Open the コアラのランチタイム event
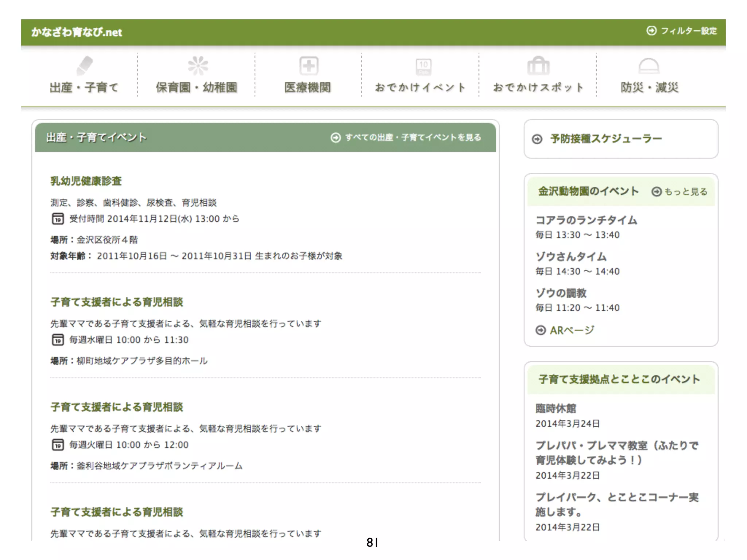Image resolution: width=747 pixels, height=560 pixels. tap(586, 220)
